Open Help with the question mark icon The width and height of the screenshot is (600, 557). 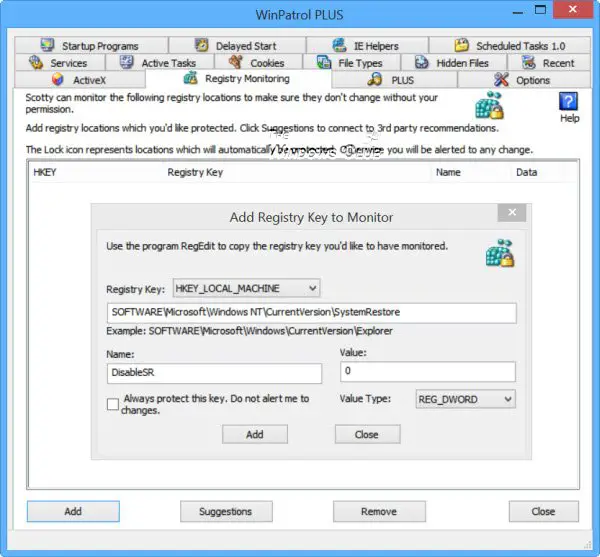pyautogui.click(x=569, y=102)
